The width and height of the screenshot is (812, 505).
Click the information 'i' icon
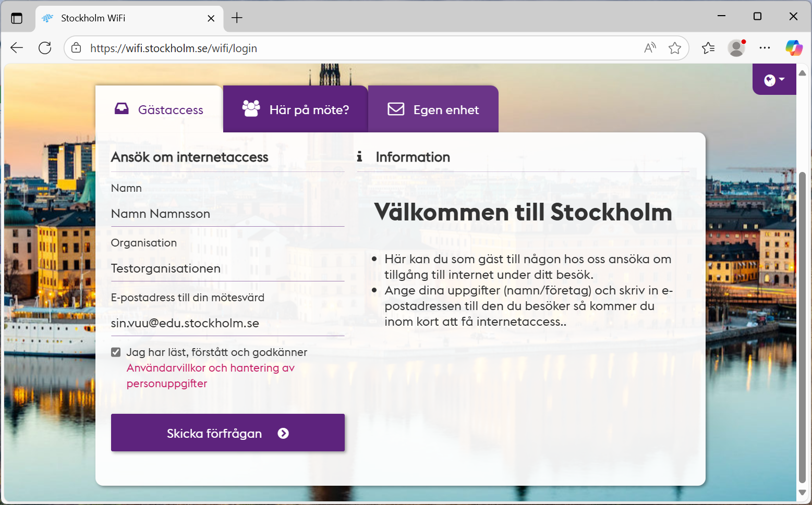tap(359, 156)
